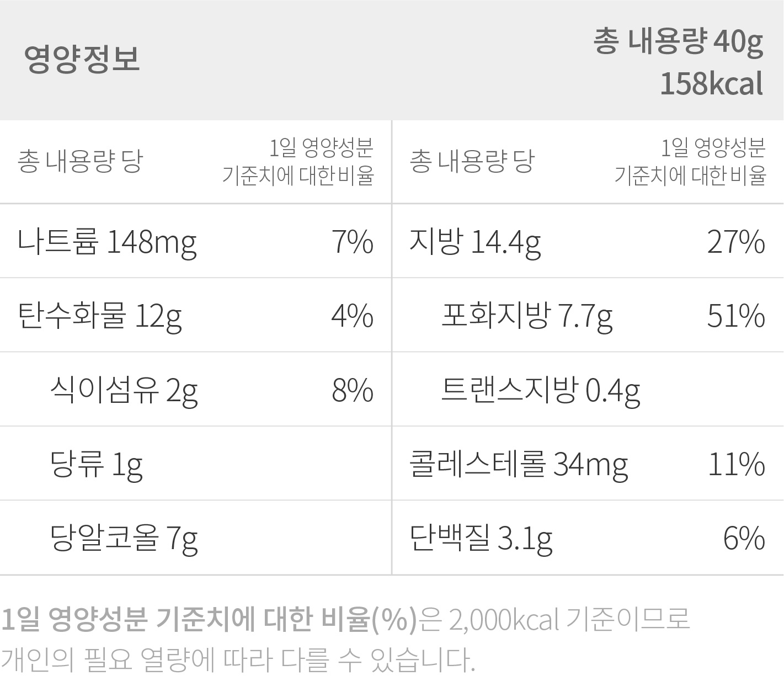Image resolution: width=784 pixels, height=681 pixels.
Task: Select the 탄수화물 12g row
Action: tap(195, 315)
